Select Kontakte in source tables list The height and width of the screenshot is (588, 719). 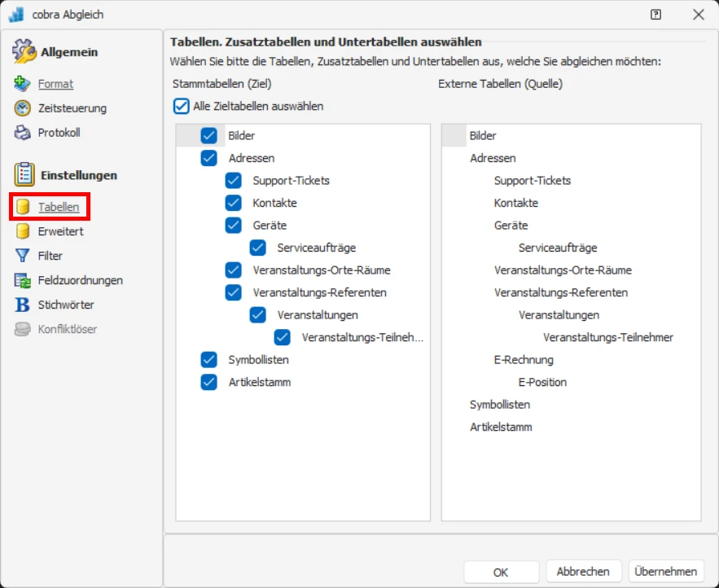pos(516,203)
